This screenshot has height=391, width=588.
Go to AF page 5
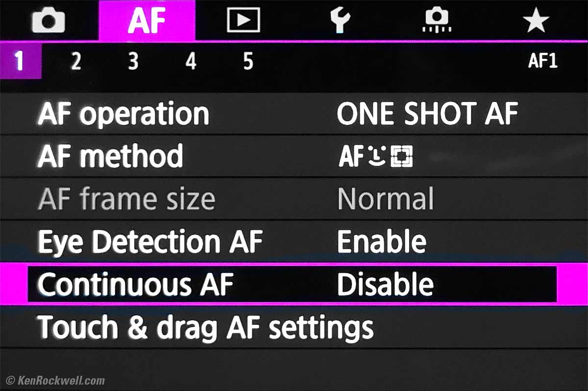[248, 62]
